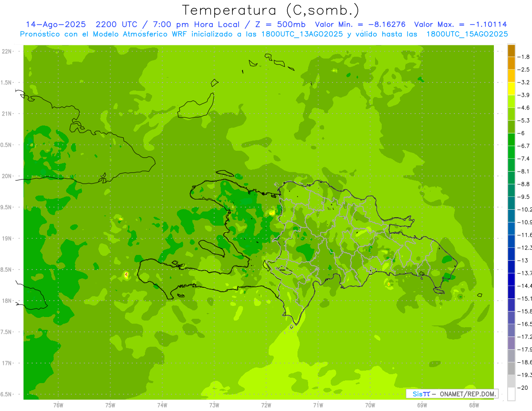Click the "-8.8" colorbar value
532x411 pixels.
tap(524, 184)
